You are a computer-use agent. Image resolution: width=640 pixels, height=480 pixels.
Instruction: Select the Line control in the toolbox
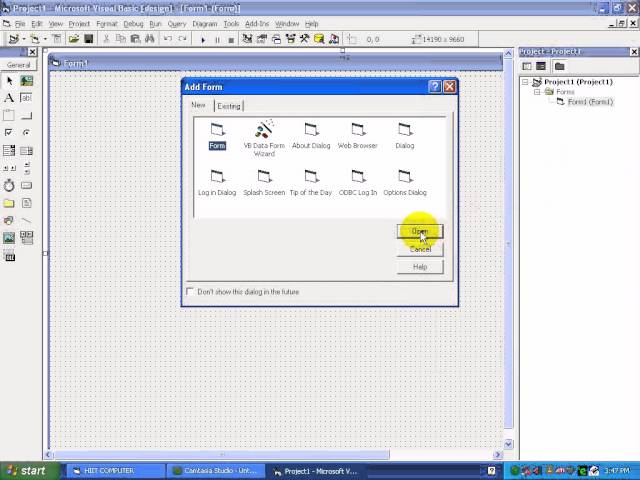[27, 220]
